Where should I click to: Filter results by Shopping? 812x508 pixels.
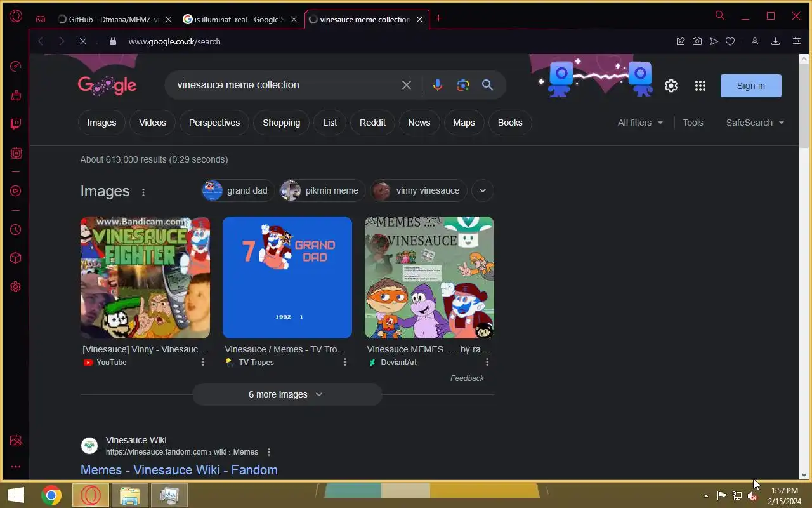point(281,123)
